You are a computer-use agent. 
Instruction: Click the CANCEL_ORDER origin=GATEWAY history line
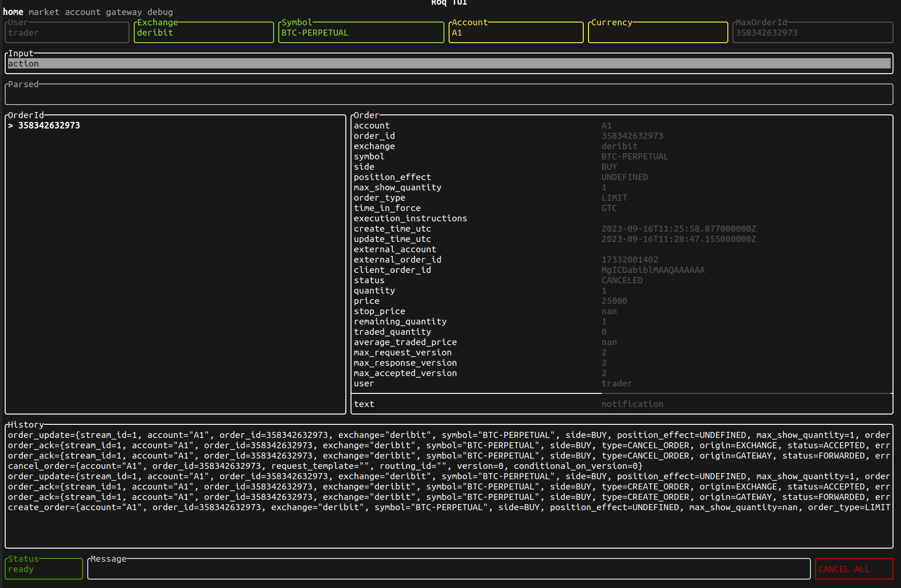(449, 455)
